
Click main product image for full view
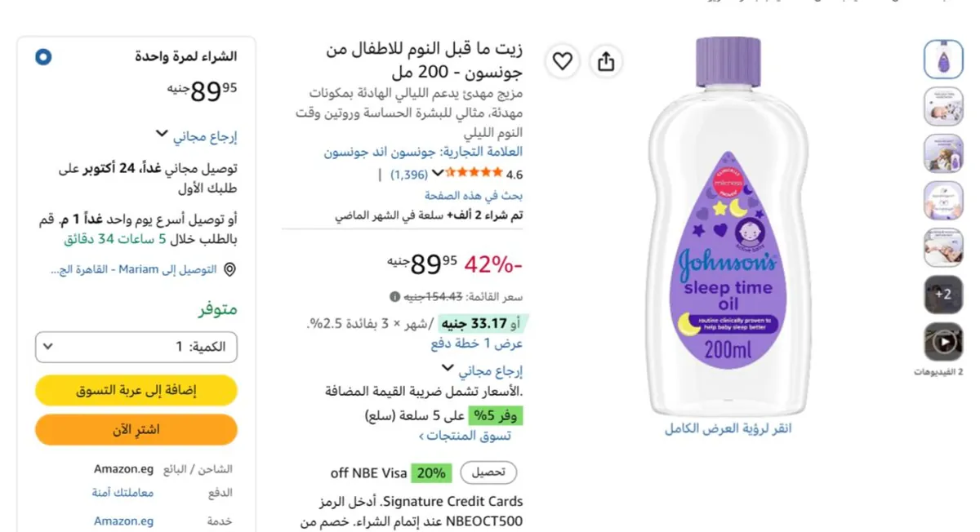click(x=728, y=227)
